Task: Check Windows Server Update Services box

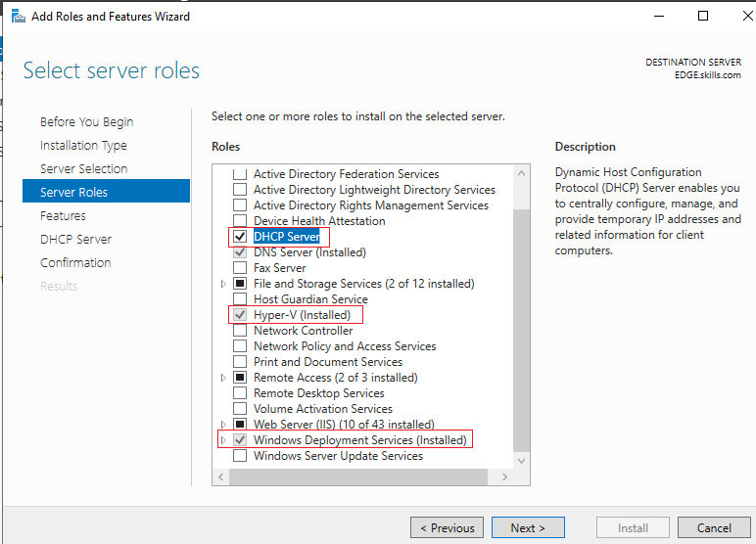Action: [240, 455]
